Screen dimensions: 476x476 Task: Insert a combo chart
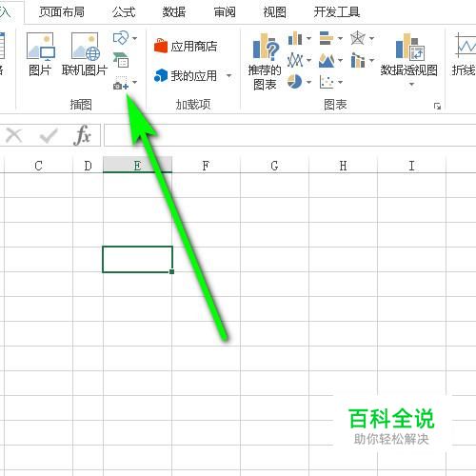358,60
